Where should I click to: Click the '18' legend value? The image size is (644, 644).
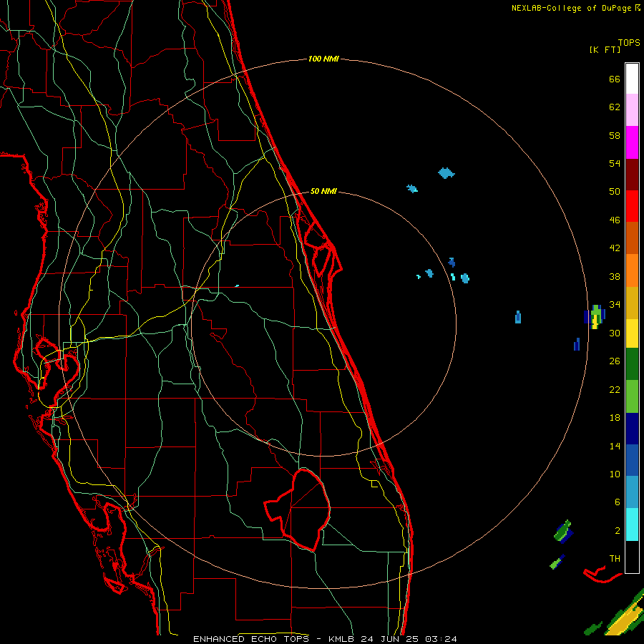tap(615, 418)
